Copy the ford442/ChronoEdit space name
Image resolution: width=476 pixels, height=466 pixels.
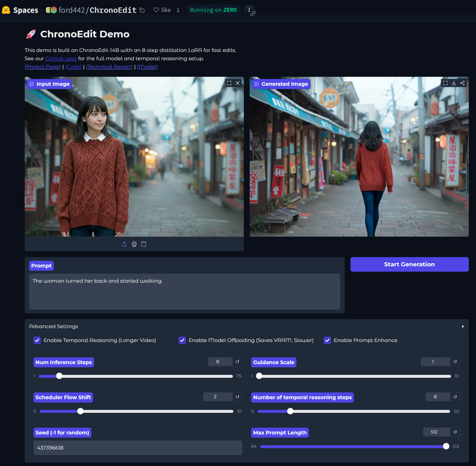pyautogui.click(x=142, y=10)
